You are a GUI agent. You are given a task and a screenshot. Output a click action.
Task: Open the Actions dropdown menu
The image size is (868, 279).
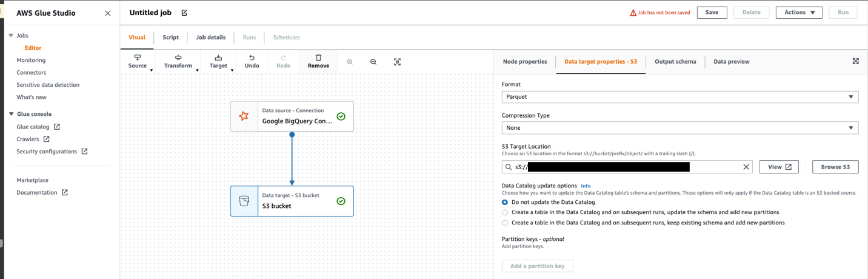pyautogui.click(x=799, y=12)
